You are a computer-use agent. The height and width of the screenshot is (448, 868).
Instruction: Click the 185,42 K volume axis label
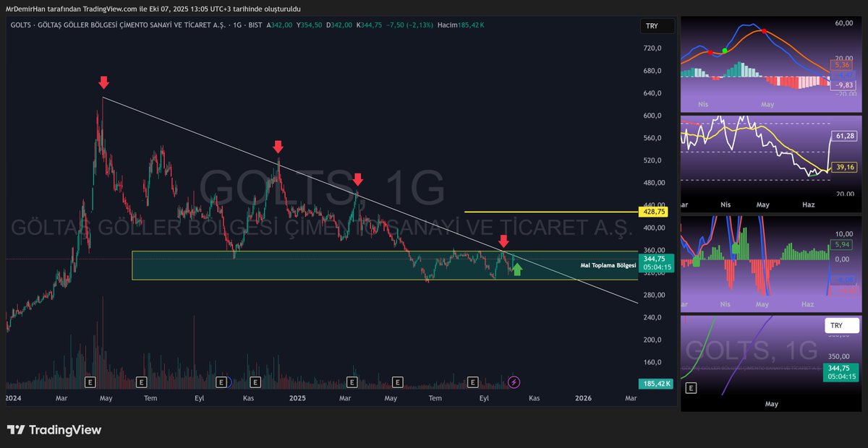(x=656, y=384)
